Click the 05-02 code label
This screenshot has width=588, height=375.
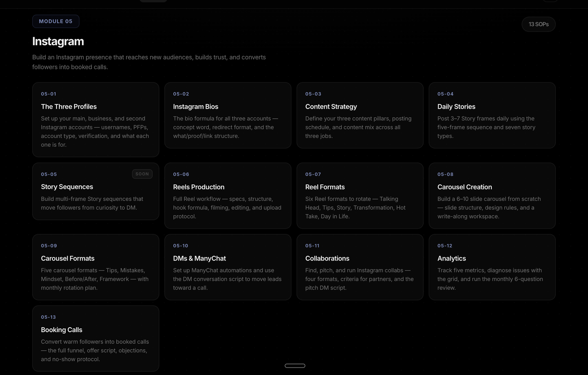point(181,94)
